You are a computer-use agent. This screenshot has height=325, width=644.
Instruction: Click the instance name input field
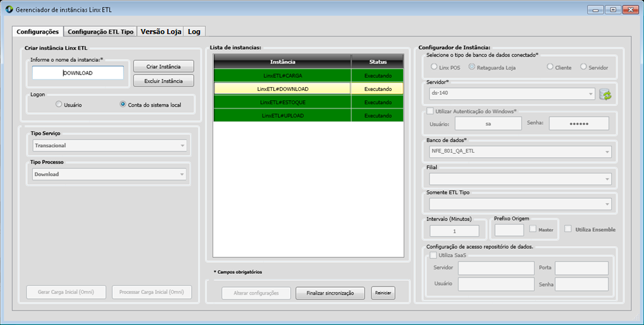click(78, 73)
